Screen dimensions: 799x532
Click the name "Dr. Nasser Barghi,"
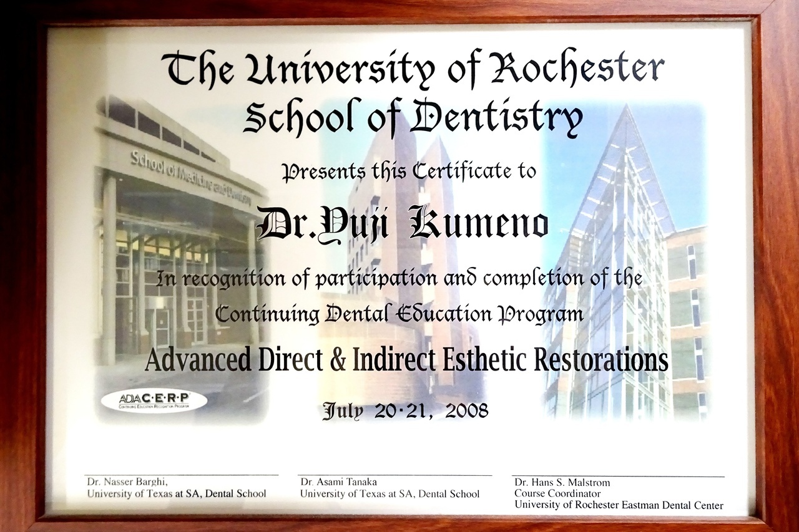(127, 482)
